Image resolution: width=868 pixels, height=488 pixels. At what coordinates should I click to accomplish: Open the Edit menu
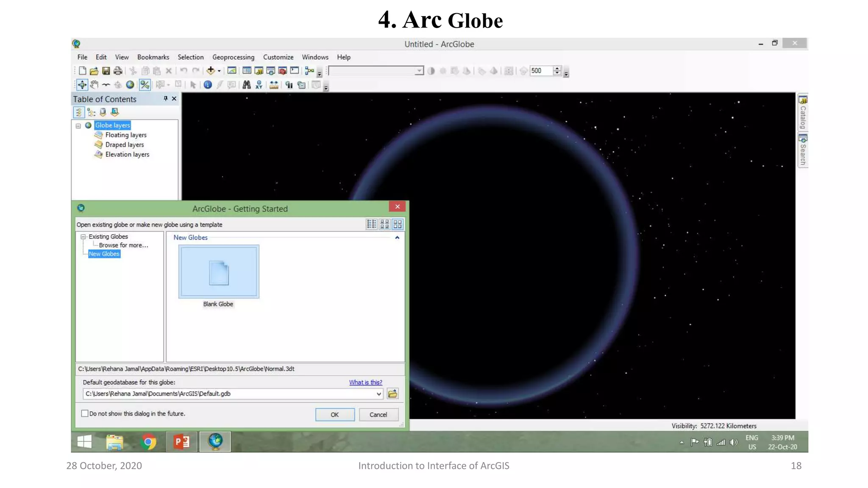[101, 57]
